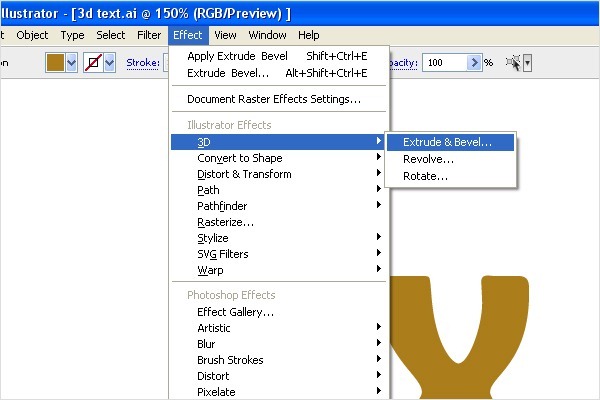The image size is (600, 400).
Task: Open Document Raster Effects Settings
Action: [279, 99]
